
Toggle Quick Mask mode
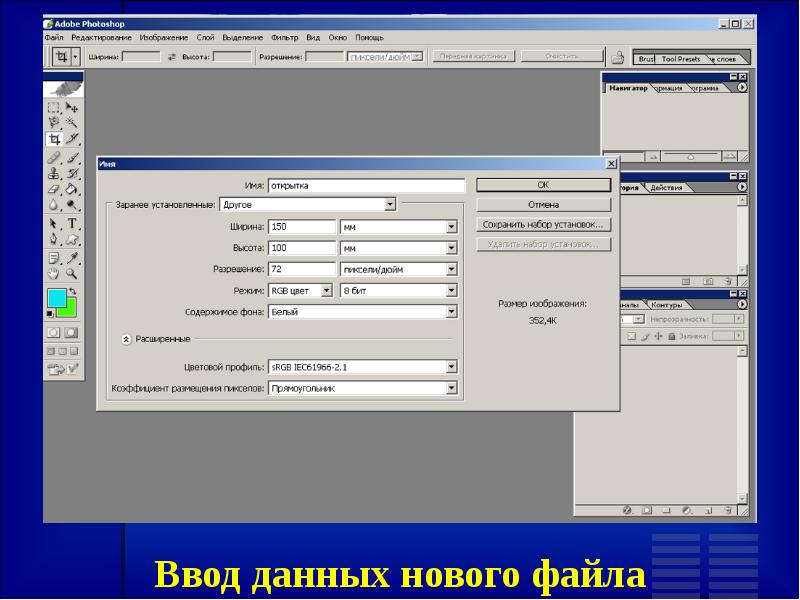click(71, 331)
